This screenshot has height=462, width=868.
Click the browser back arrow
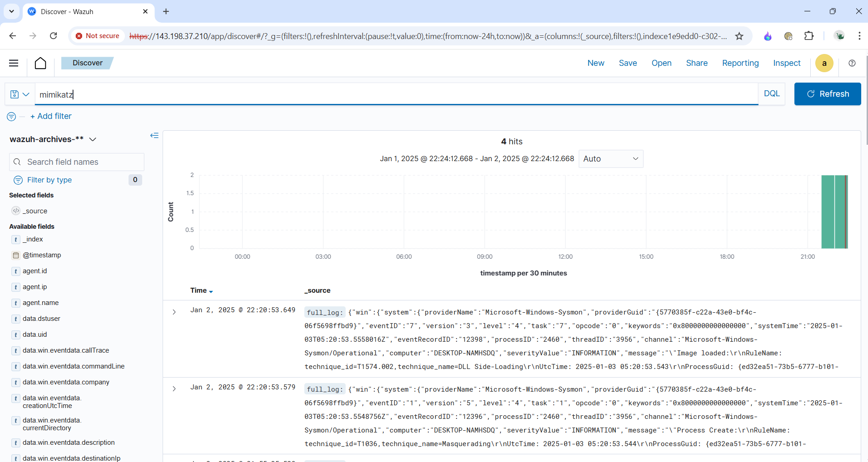pos(13,36)
